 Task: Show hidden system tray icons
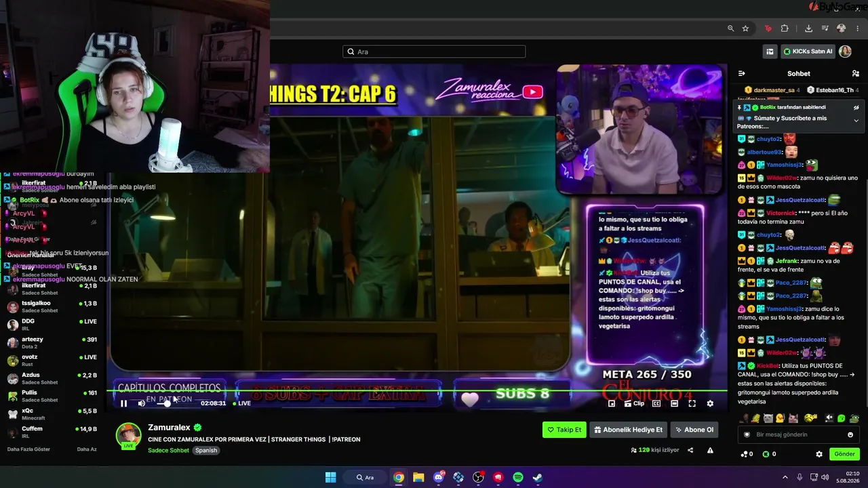pos(785,477)
